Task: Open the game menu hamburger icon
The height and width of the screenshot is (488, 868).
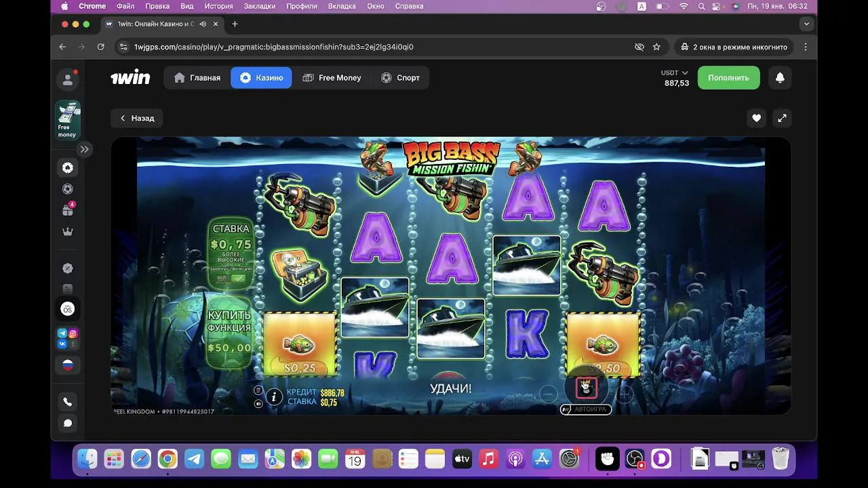Action: click(x=258, y=390)
